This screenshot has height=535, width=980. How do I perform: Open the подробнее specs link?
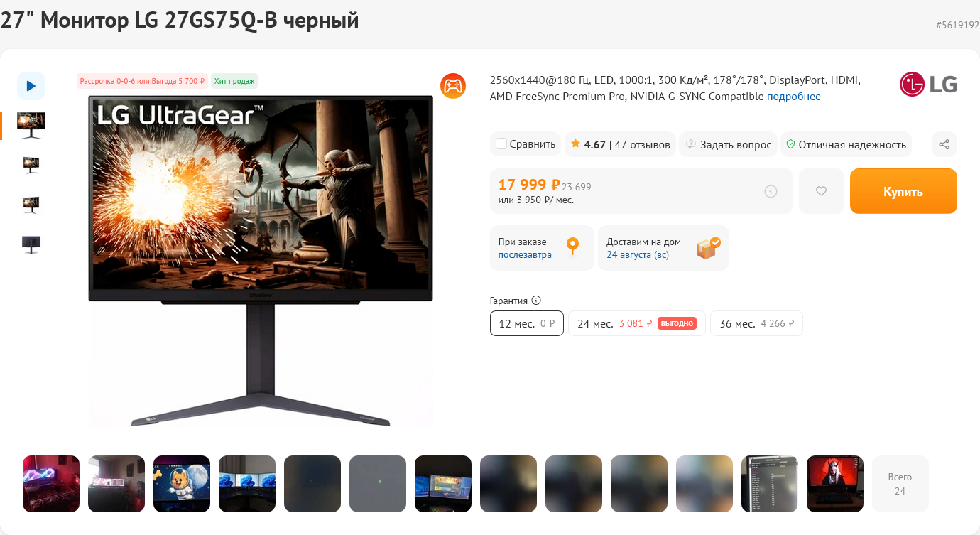[x=794, y=97]
